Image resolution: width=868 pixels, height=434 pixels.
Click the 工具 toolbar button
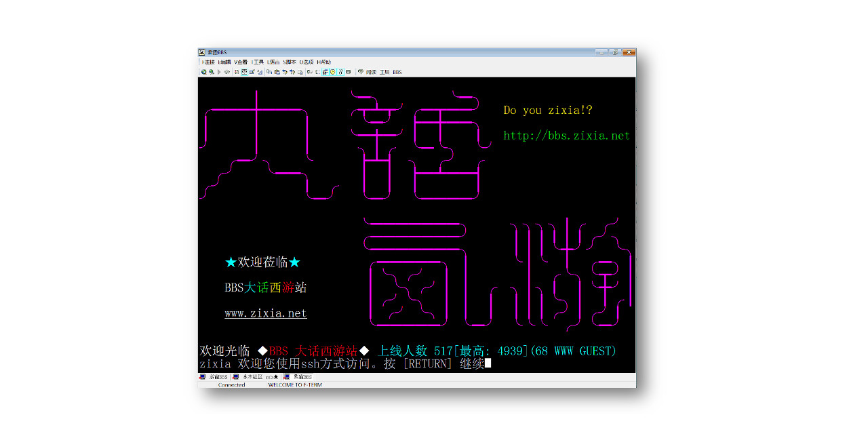pyautogui.click(x=384, y=72)
